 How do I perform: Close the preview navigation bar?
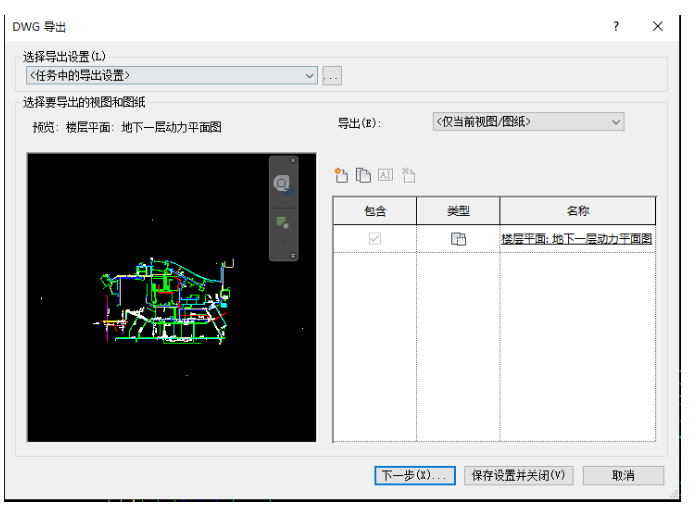click(293, 160)
